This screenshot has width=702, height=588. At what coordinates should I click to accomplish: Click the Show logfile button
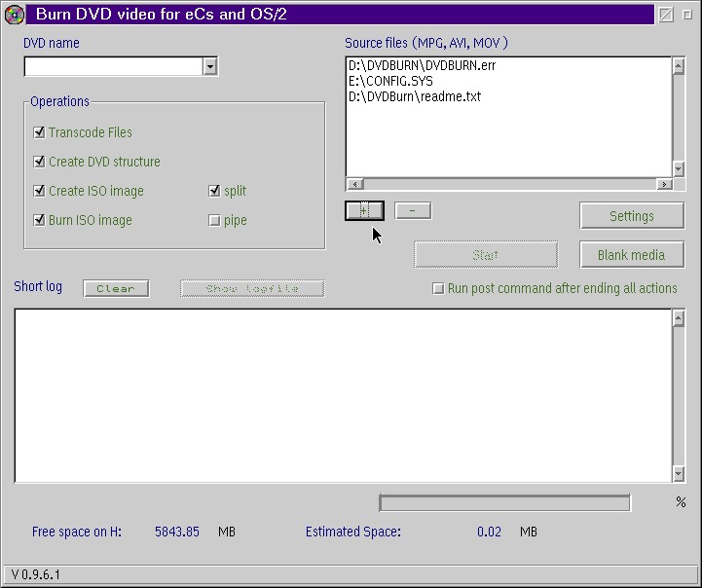252,288
